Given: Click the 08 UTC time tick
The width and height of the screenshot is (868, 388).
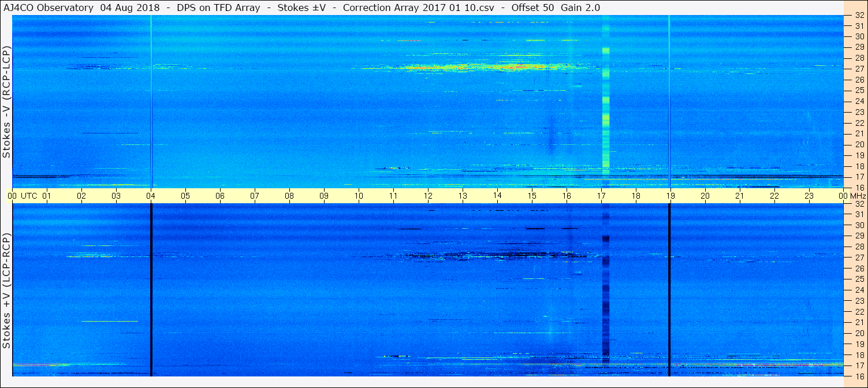Looking at the screenshot, I should coord(289,196).
